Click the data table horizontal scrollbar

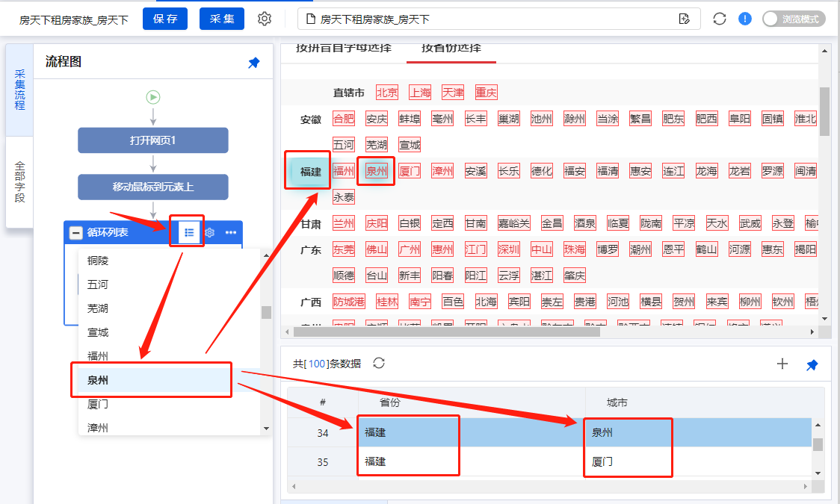[549, 486]
